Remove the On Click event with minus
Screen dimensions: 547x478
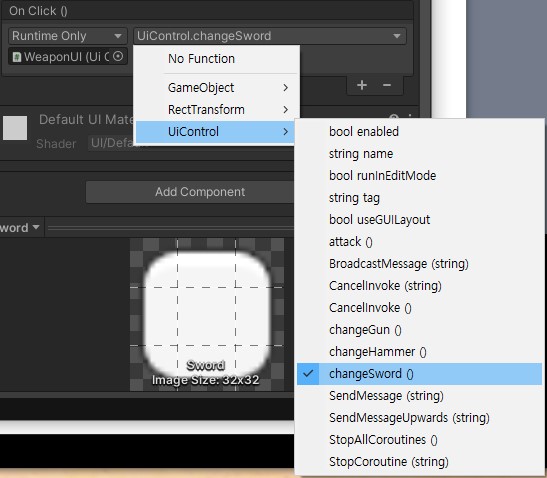point(387,85)
